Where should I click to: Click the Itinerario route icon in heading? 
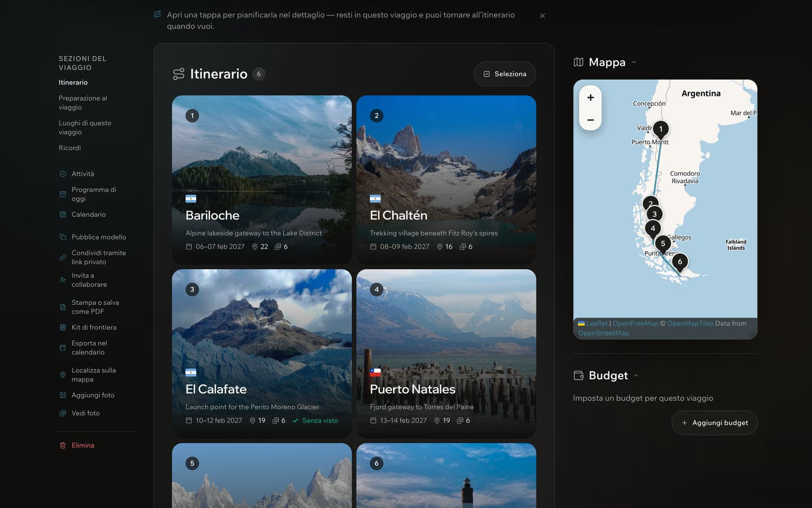click(179, 74)
